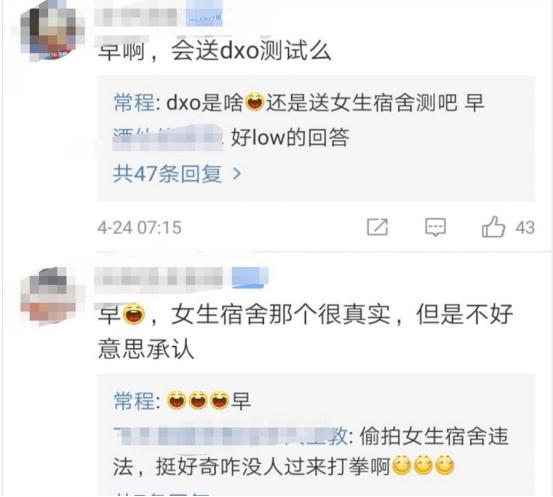Click the like count 43

click(x=525, y=228)
